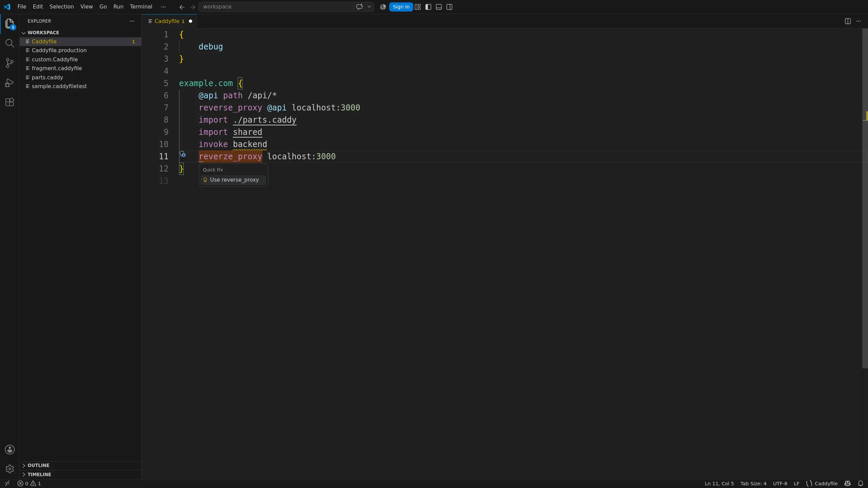
Task: Click the Copilot status icon in title bar
Action: 383,7
